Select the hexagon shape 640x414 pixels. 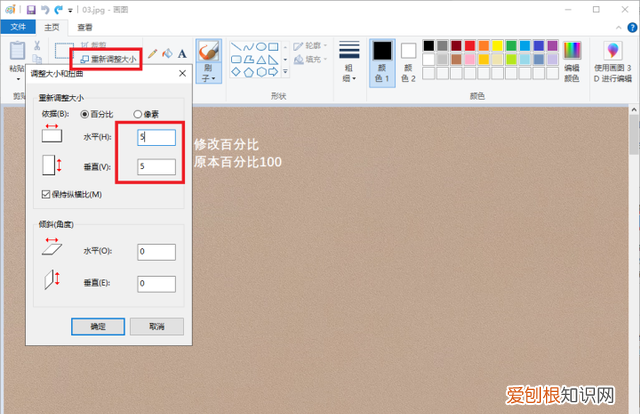(x=261, y=72)
